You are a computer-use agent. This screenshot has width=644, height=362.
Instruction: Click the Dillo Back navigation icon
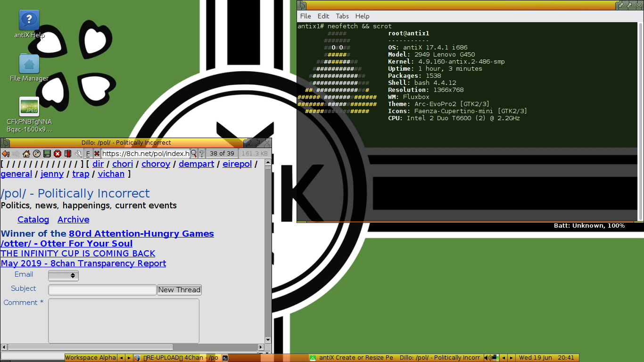[x=6, y=153]
